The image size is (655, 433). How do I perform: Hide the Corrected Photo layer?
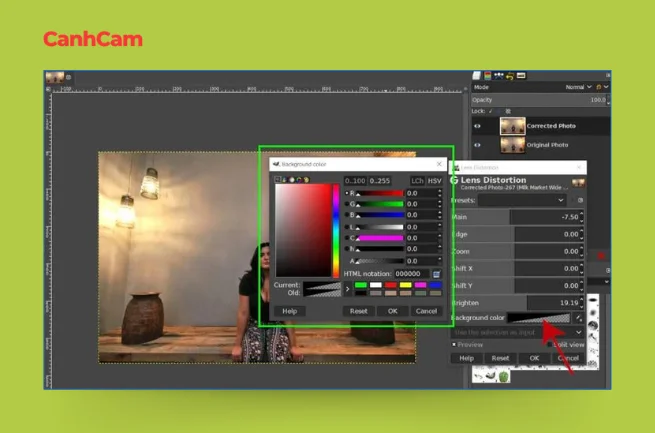pyautogui.click(x=477, y=127)
